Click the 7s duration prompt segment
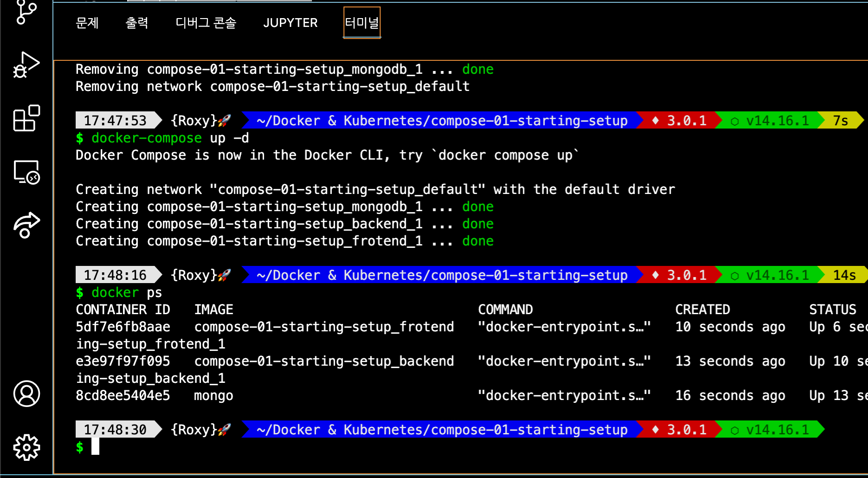This screenshot has height=478, width=868. tap(841, 121)
